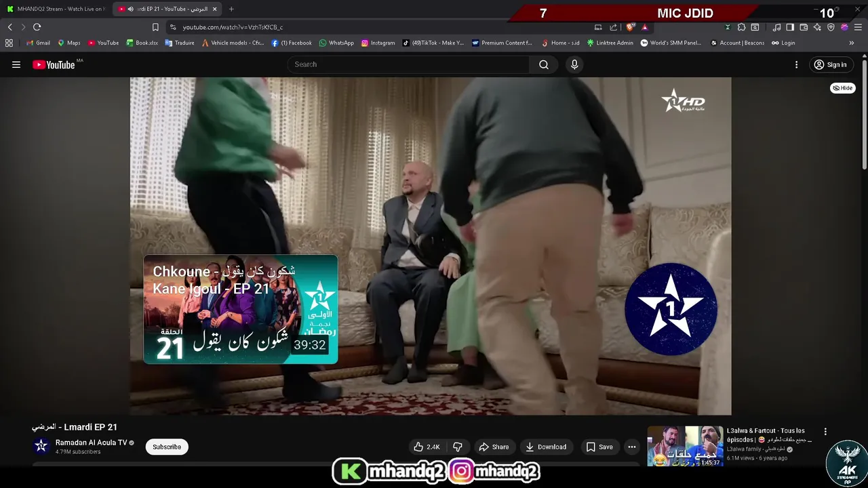868x488 pixels.
Task: Go back to the previous page
Action: (x=9, y=27)
